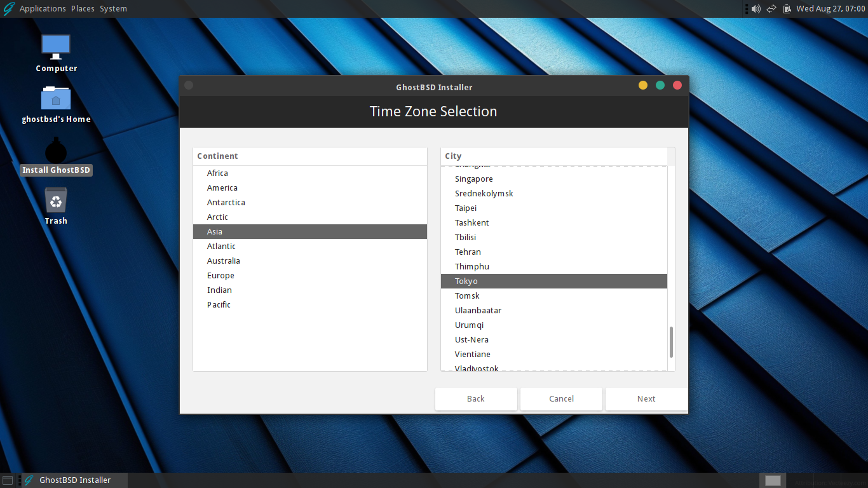The height and width of the screenshot is (488, 868).
Task: Choose Antarctica from the continent list
Action: tap(310, 203)
